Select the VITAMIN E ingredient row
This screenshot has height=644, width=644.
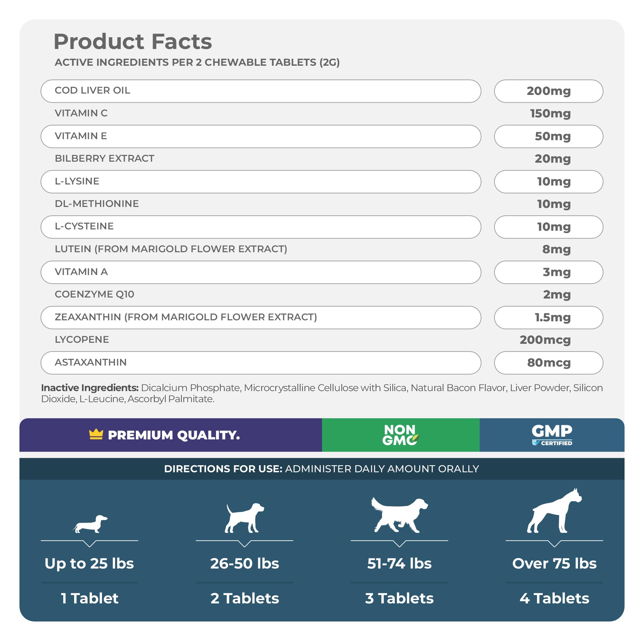pos(261,136)
